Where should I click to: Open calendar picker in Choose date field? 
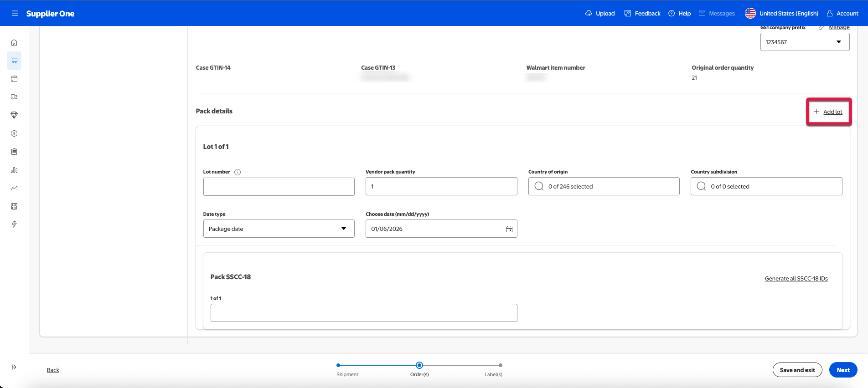(x=509, y=229)
